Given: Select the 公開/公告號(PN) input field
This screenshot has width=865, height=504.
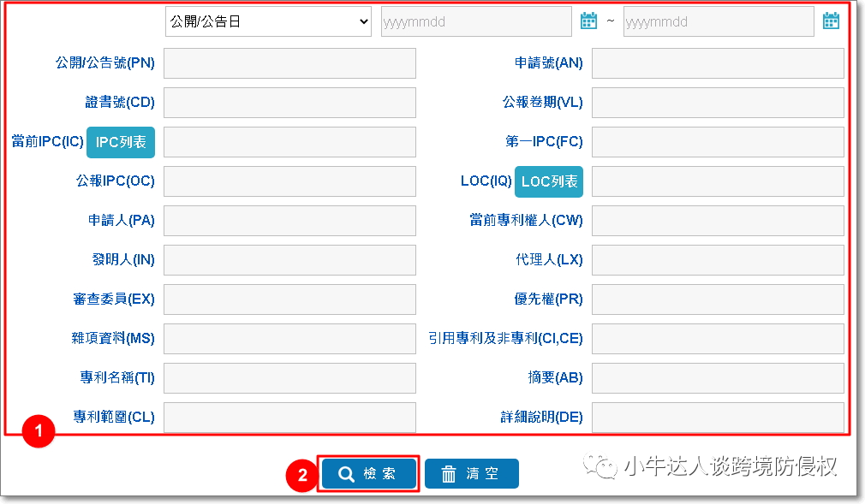Looking at the screenshot, I should 289,63.
